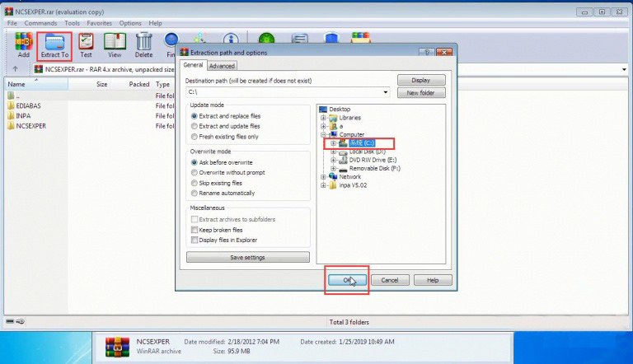Viewport: 633px width, 364px height.
Task: Expand the C: drive tree node
Action: (x=333, y=143)
